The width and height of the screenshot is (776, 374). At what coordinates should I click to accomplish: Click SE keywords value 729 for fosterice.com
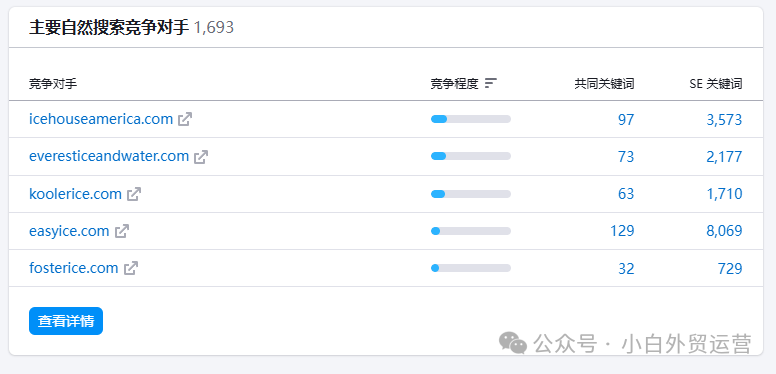730,269
